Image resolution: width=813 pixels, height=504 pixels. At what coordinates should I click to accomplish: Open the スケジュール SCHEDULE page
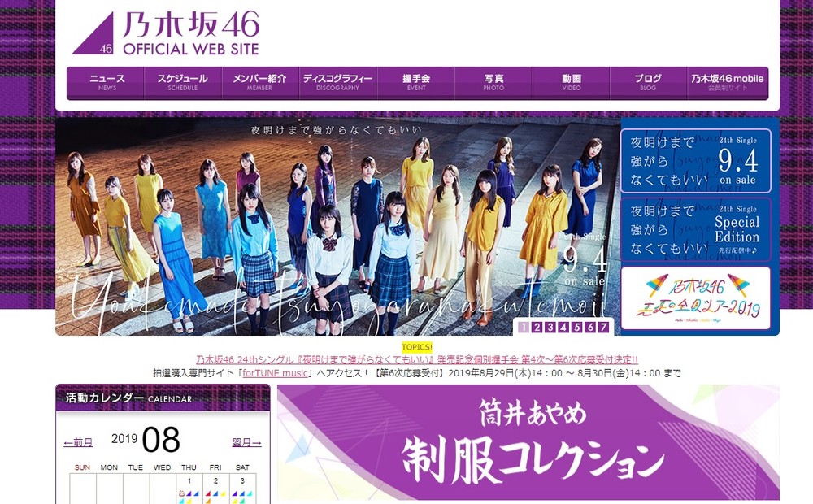pyautogui.click(x=182, y=80)
